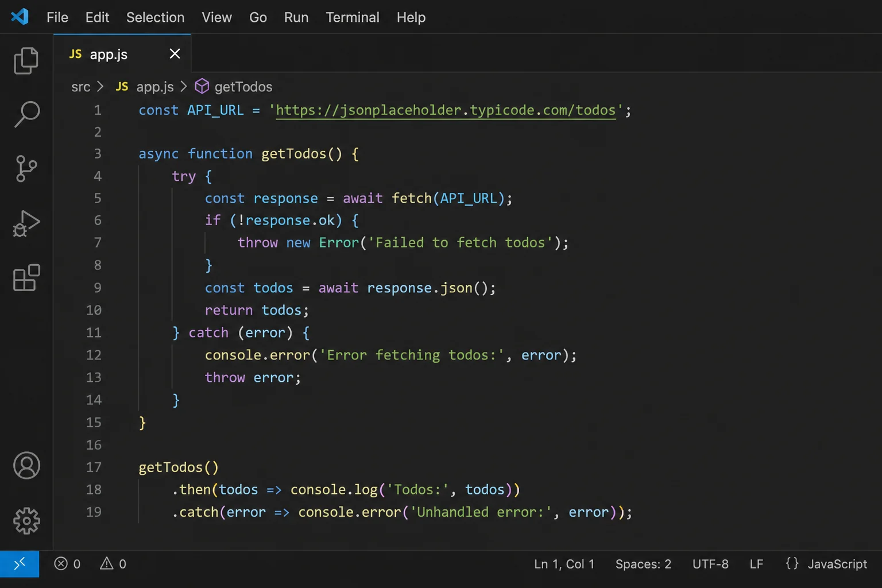The height and width of the screenshot is (588, 882).
Task: Click 'API_URL' constant on line 1
Action: click(215, 110)
